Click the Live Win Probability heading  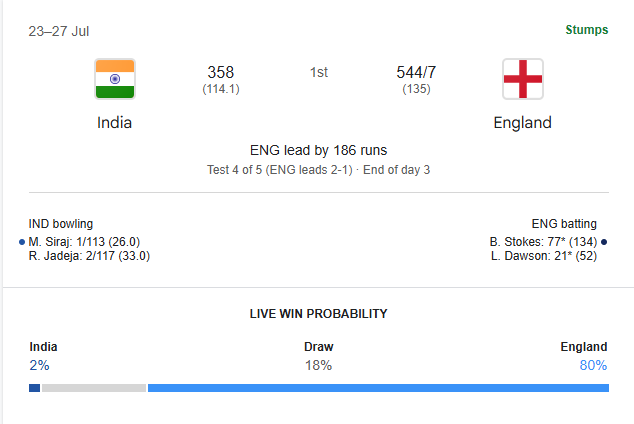(x=319, y=314)
